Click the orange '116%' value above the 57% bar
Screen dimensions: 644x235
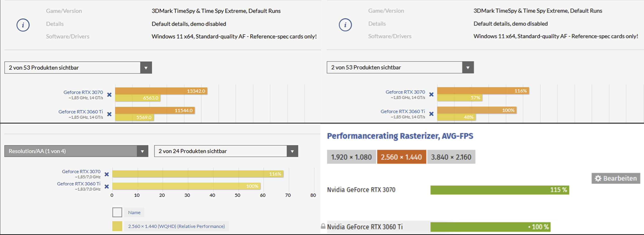click(x=521, y=91)
